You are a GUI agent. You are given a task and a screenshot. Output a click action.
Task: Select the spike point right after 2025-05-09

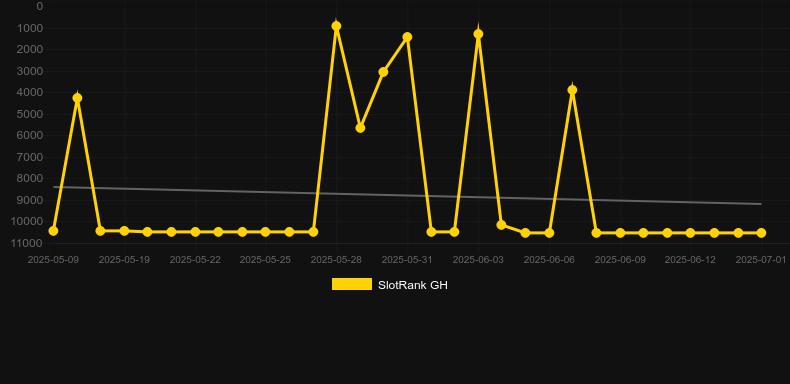click(77, 98)
